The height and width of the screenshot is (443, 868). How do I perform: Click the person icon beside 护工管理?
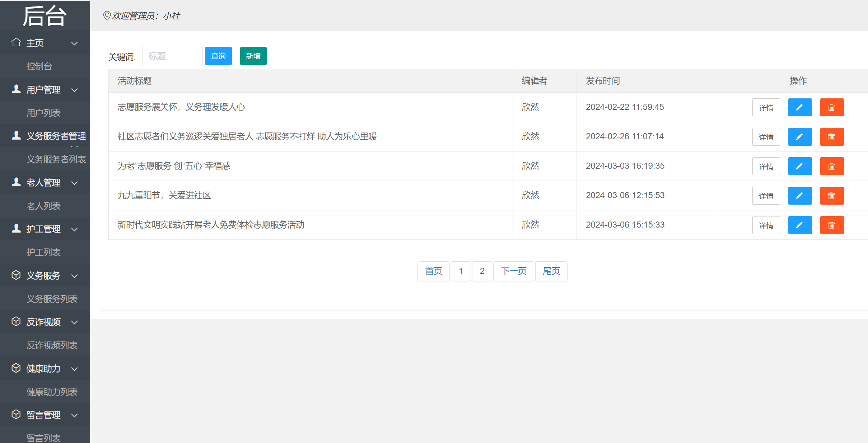tap(16, 228)
